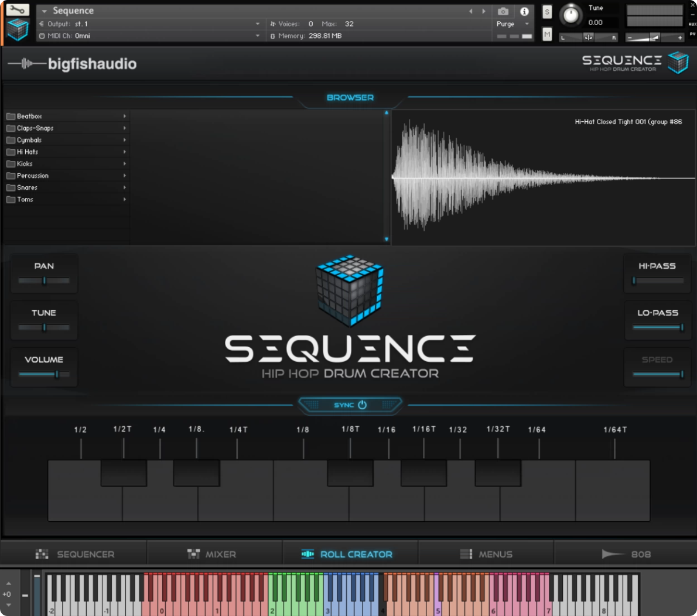This screenshot has width=697, height=616.
Task: Solo the instrument with S button
Action: pyautogui.click(x=547, y=12)
